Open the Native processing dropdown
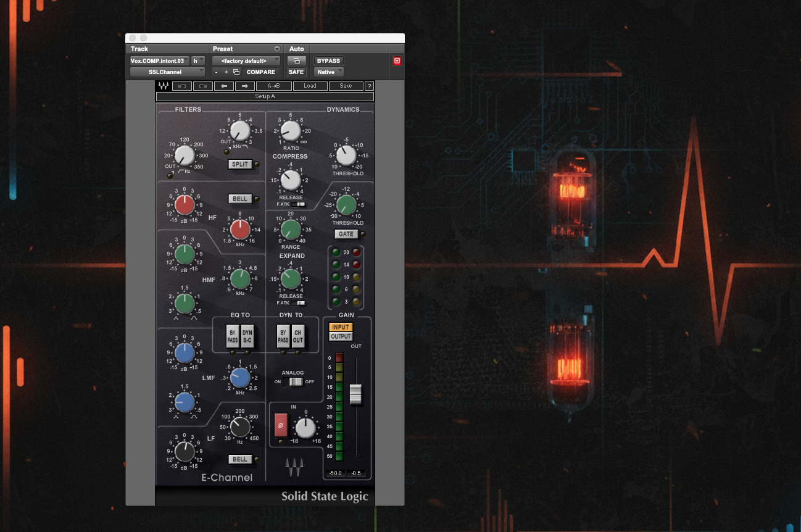This screenshot has width=801, height=532. [328, 72]
